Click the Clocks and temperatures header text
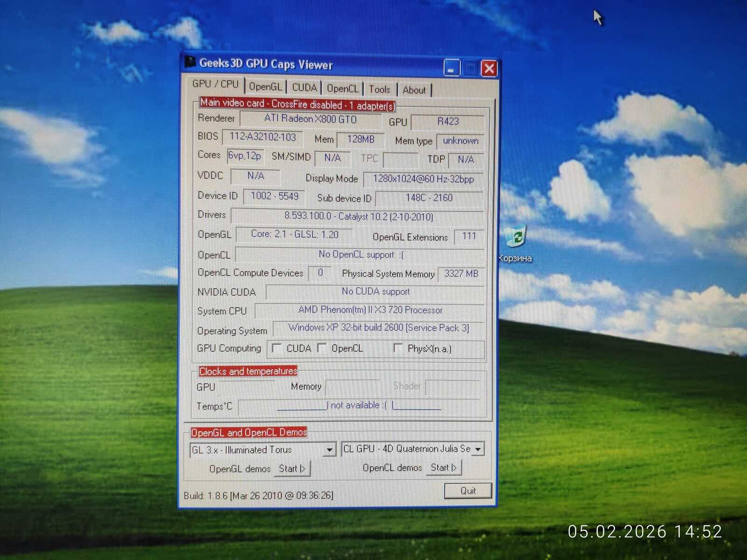Viewport: 747px width, 560px height. [248, 371]
